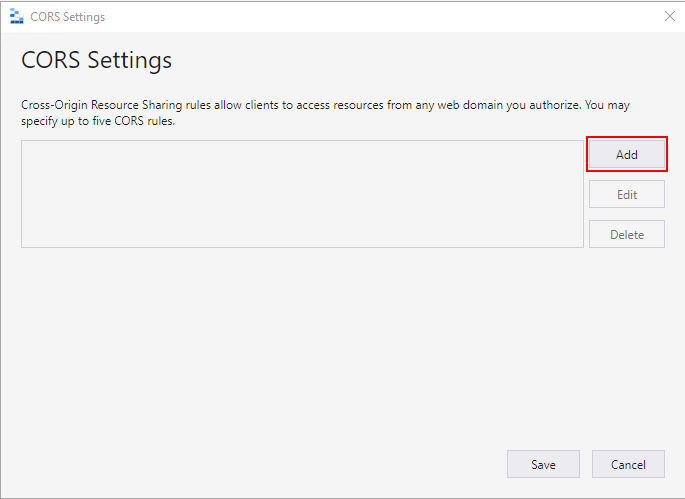This screenshot has width=685, height=499.
Task: Click the Storage Explorer icon in title bar
Action: 17,17
